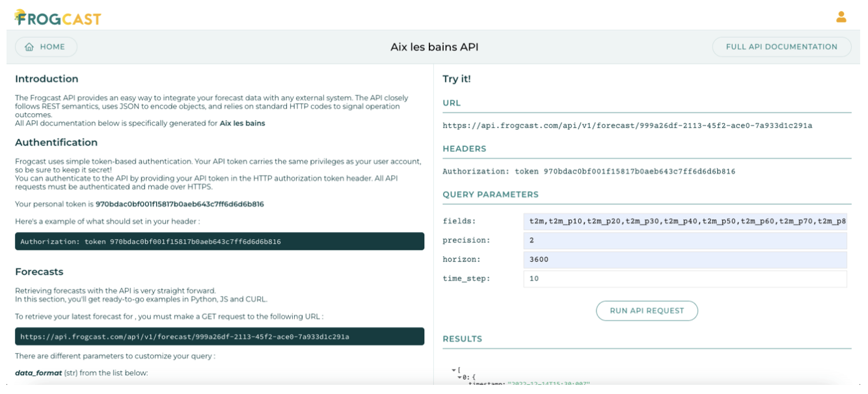Edit the fields query parameter input
868x394 pixels.
[x=685, y=221]
